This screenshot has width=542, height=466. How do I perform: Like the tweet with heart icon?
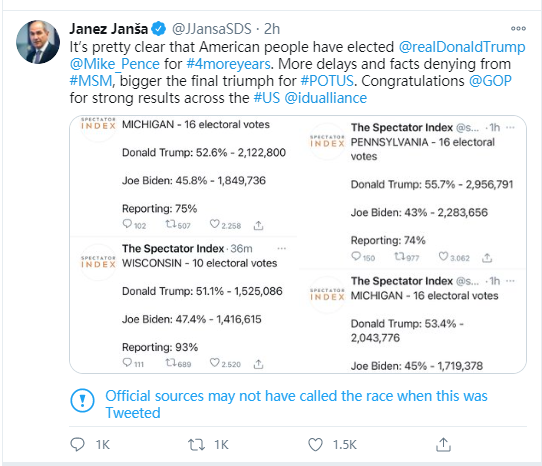point(315,445)
